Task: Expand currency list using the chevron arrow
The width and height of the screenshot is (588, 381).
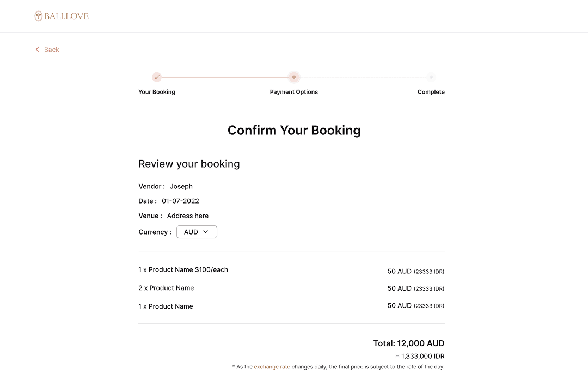Action: (206, 232)
